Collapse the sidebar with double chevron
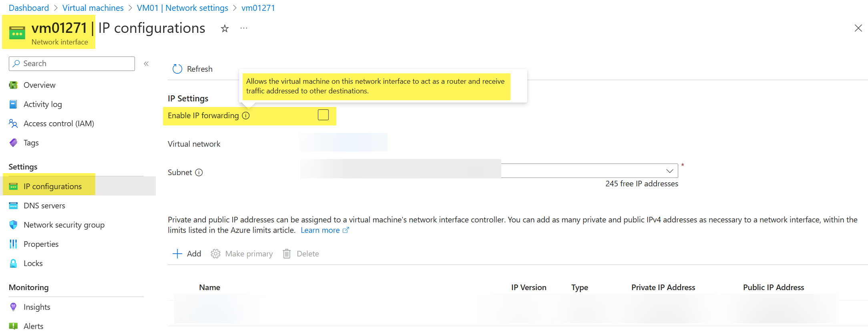868x335 pixels. click(x=147, y=64)
